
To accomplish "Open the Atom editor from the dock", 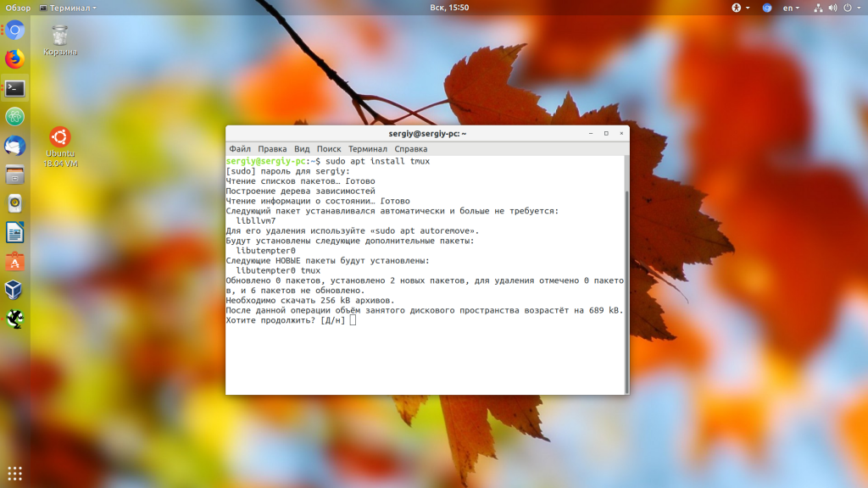I will click(x=15, y=117).
